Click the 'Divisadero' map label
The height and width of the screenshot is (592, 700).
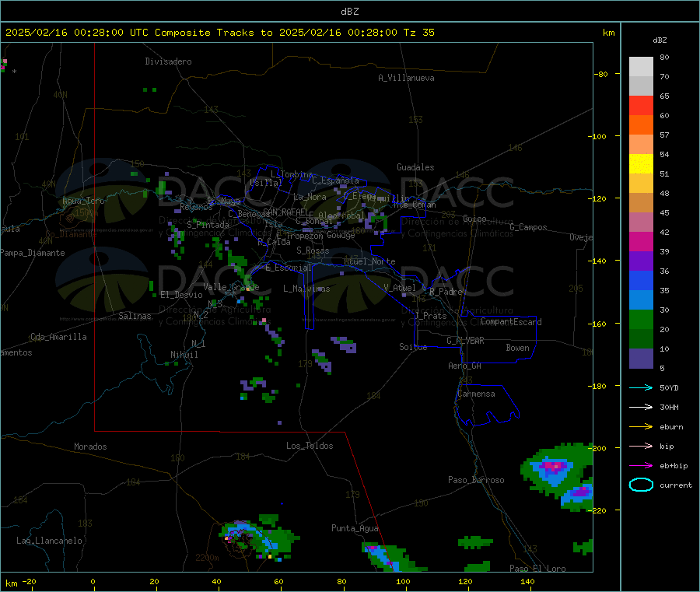point(168,61)
